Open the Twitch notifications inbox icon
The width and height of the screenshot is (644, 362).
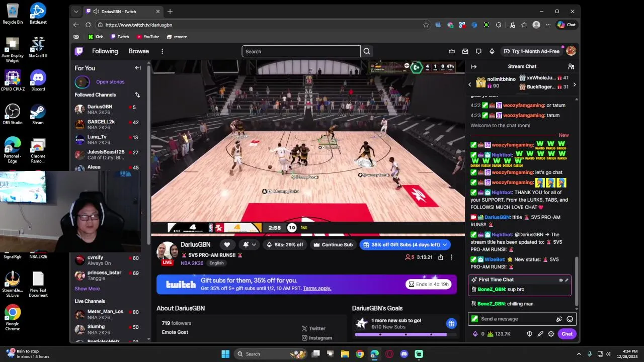(x=465, y=51)
